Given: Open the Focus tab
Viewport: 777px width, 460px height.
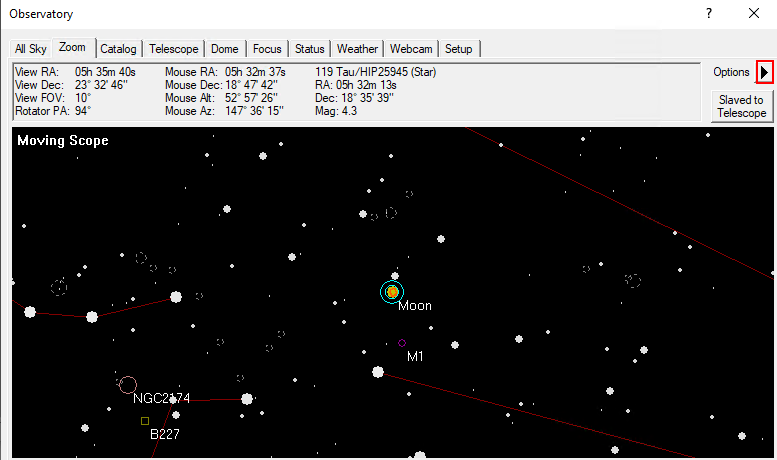Looking at the screenshot, I should [x=267, y=49].
